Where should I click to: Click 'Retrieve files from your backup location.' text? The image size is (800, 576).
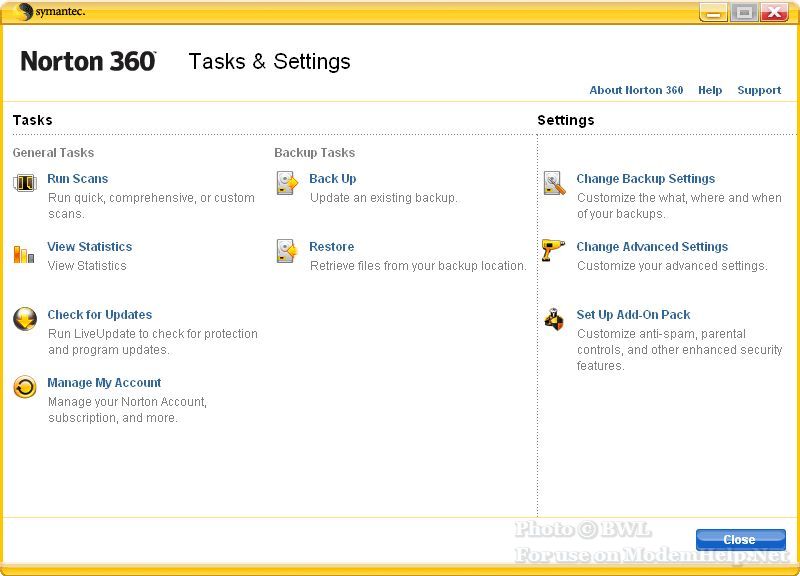pos(418,266)
